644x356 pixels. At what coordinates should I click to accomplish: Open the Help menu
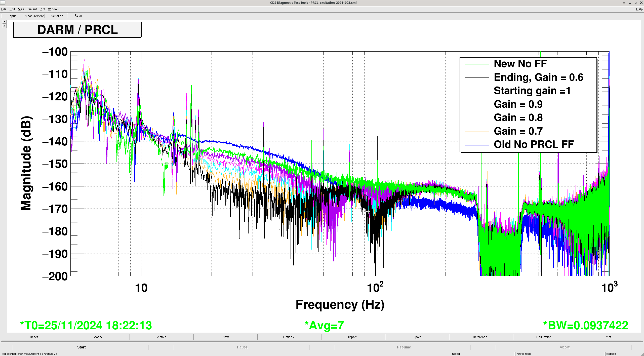coord(639,9)
